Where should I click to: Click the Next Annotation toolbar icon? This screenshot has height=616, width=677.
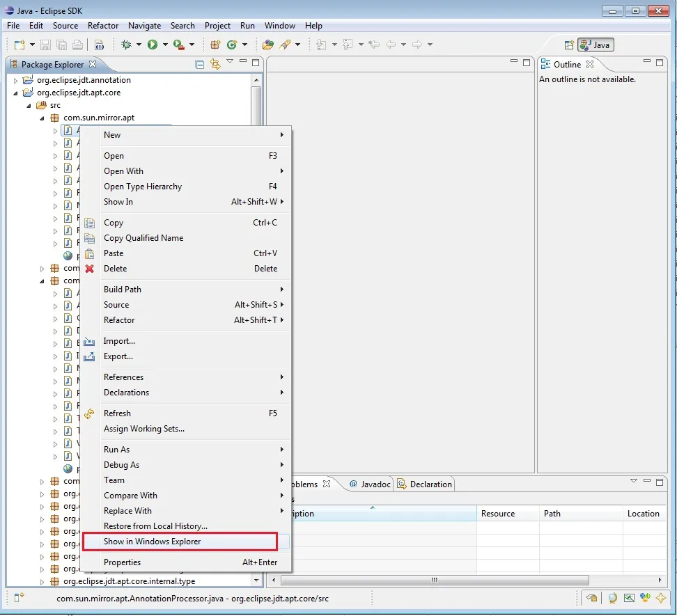[x=321, y=45]
